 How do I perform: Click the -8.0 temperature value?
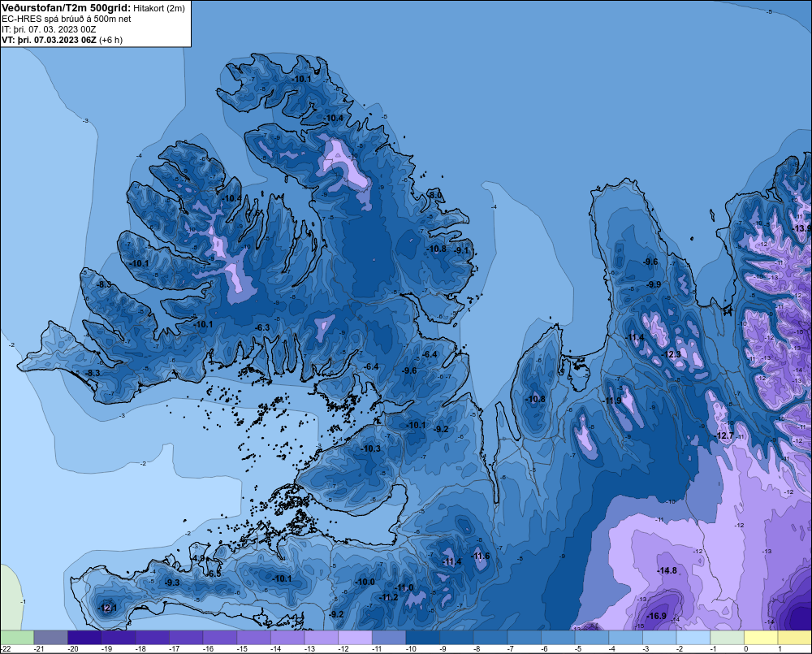pyautogui.click(x=435, y=195)
